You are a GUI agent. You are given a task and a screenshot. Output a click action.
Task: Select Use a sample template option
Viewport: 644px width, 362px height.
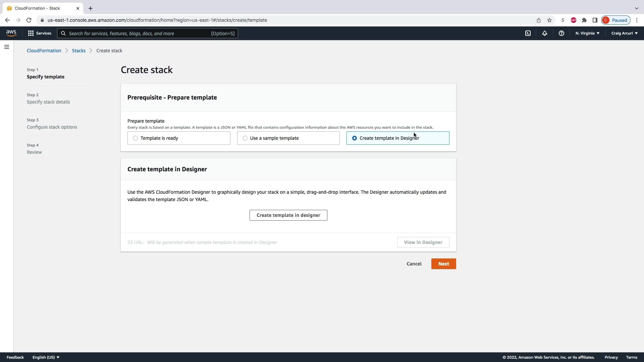click(245, 138)
